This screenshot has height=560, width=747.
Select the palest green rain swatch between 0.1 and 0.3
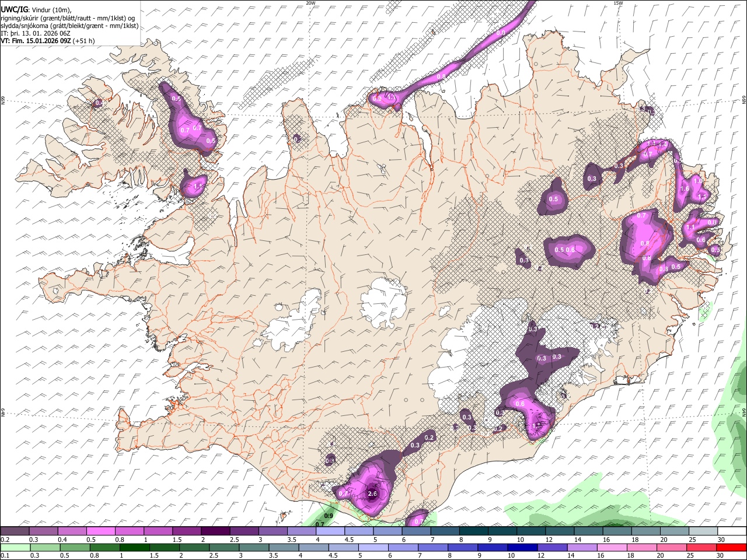point(15,548)
